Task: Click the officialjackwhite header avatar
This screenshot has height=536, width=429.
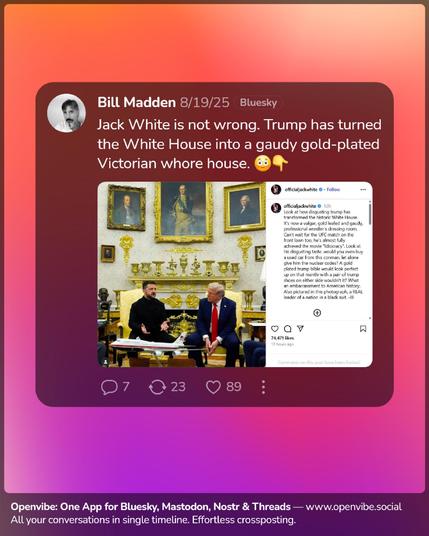Action: pyautogui.click(x=276, y=189)
